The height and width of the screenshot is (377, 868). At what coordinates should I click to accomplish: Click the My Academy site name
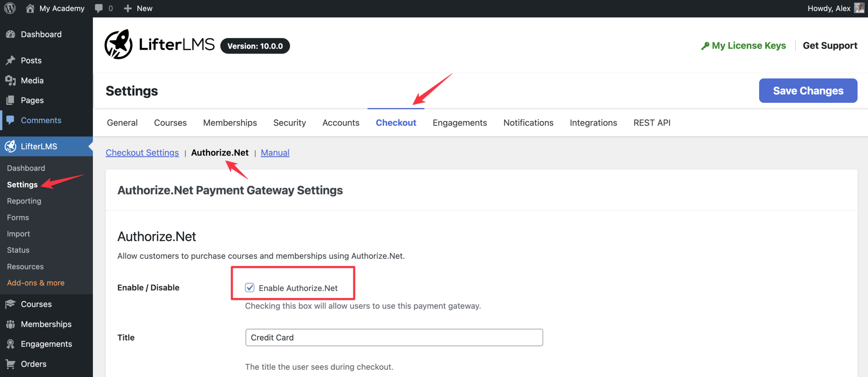pos(62,8)
